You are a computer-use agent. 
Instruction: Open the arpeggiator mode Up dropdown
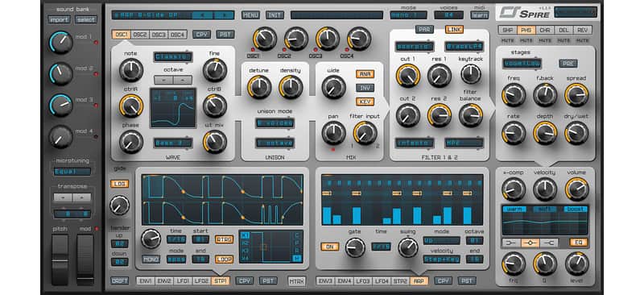(442, 241)
